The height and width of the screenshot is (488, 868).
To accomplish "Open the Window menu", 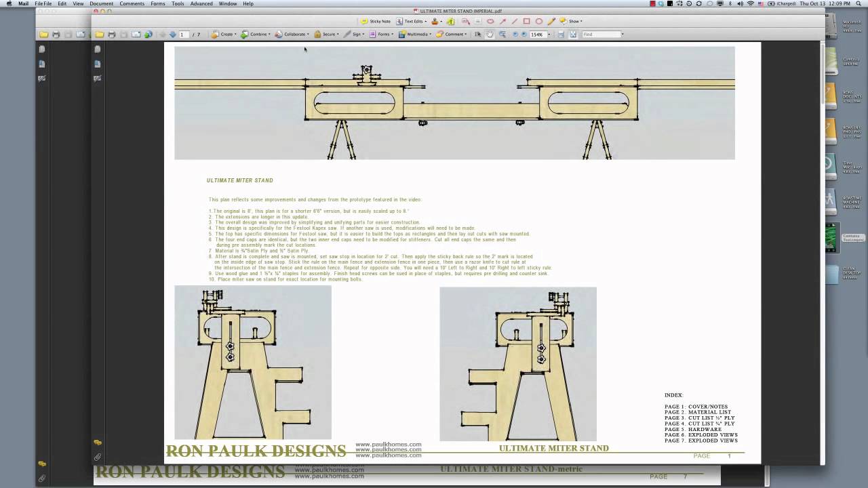I will (228, 3).
